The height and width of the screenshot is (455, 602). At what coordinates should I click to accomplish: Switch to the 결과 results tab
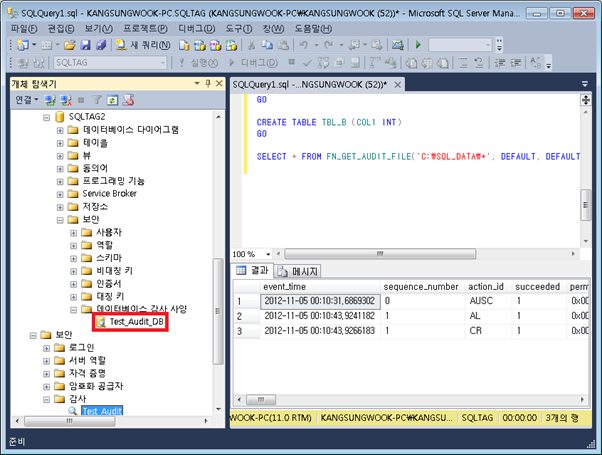tap(252, 271)
